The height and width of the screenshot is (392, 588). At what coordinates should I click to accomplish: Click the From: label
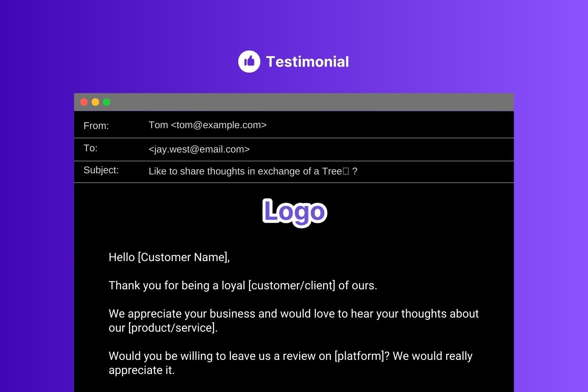click(x=96, y=126)
